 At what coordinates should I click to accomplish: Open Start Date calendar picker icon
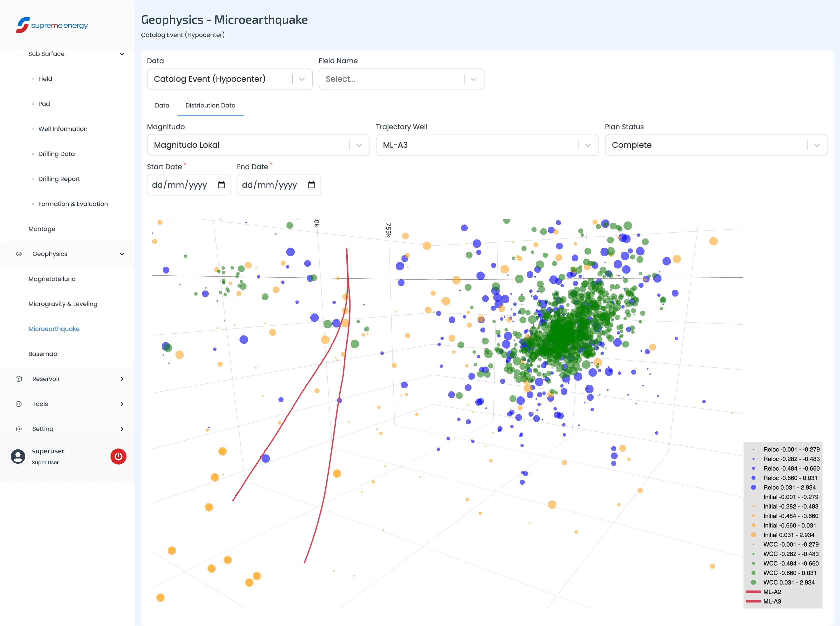(x=221, y=185)
